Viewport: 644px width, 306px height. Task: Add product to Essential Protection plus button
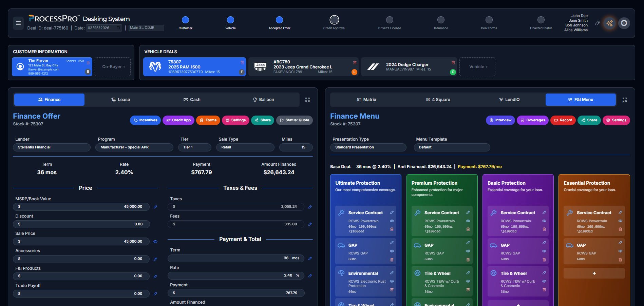[x=594, y=273]
